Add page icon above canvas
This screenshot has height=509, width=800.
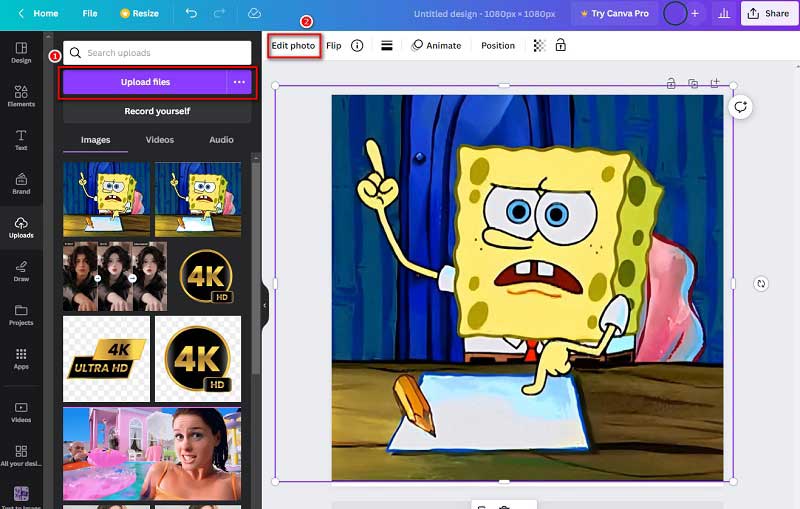tap(715, 83)
